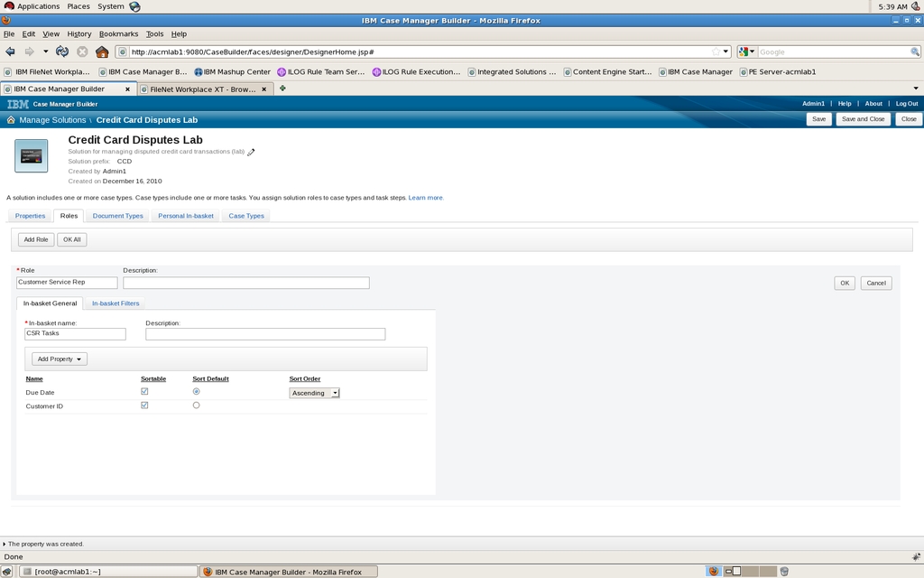Click the bookmark star in the address bar
This screenshot has width=924, height=578.
pyautogui.click(x=716, y=51)
